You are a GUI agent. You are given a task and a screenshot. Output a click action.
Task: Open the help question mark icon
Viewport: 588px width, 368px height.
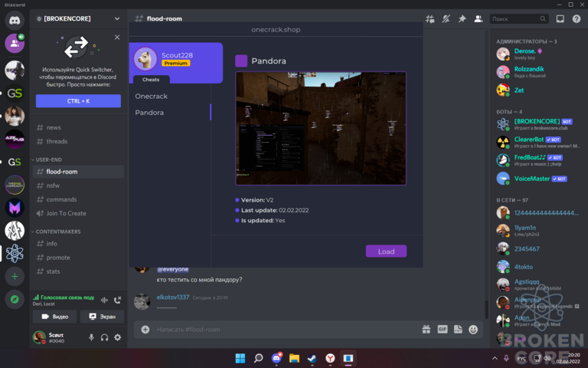(x=577, y=18)
